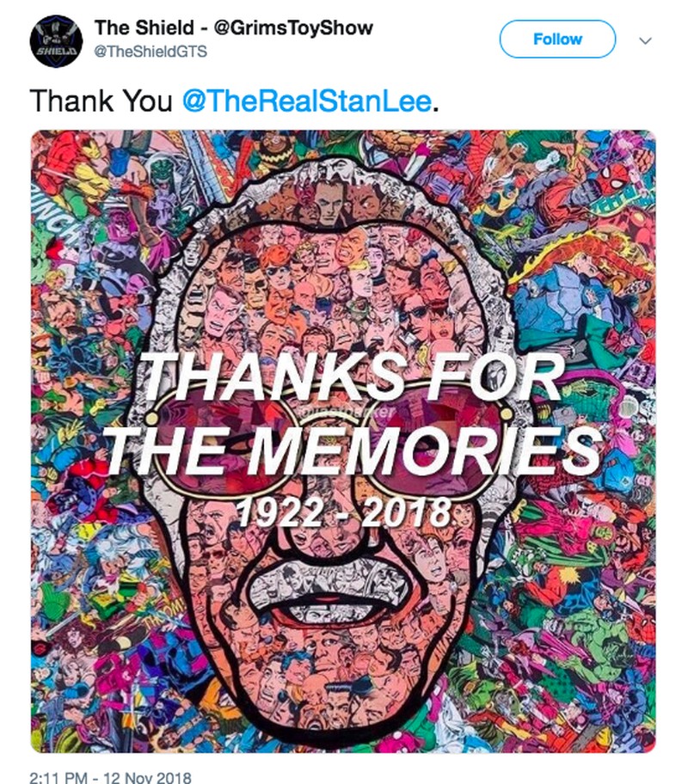This screenshot has height=784, width=688.
Task: Click "THE MEMORIES" text in the image
Action: [x=353, y=447]
